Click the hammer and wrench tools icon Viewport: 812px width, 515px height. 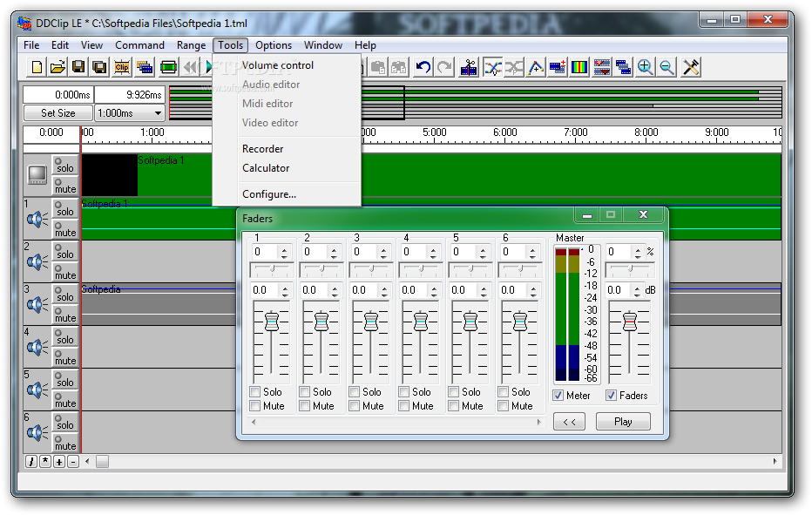(691, 67)
